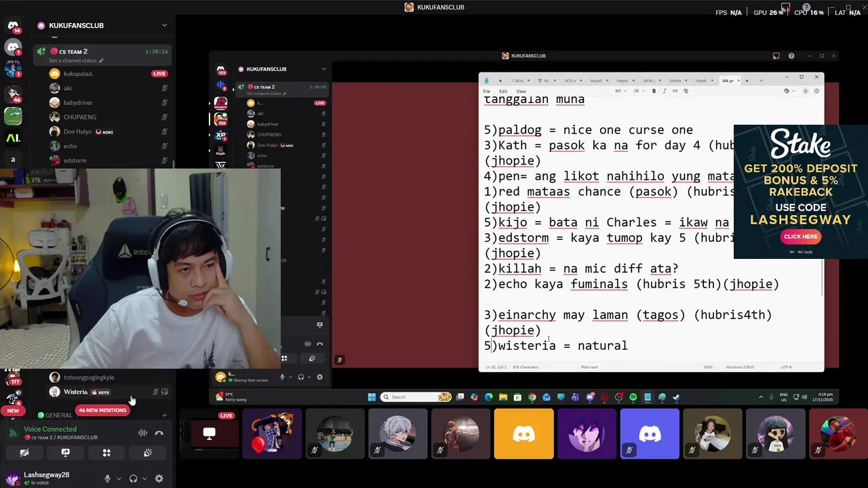Expand headphone output options arrow
The width and height of the screenshot is (868, 488).
144,479
